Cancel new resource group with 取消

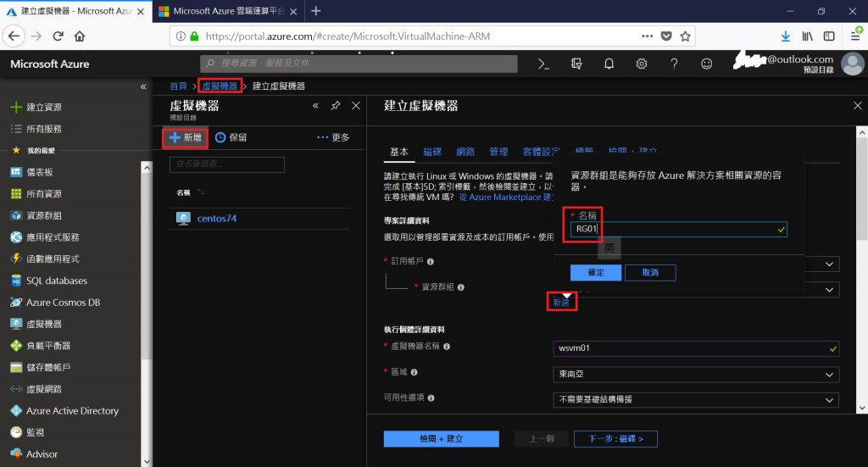point(650,272)
